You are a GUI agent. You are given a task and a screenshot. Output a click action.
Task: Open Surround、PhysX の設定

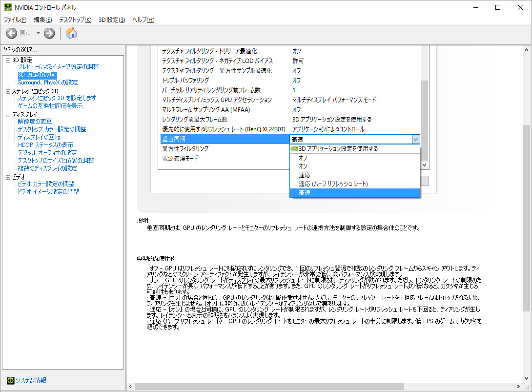click(48, 83)
